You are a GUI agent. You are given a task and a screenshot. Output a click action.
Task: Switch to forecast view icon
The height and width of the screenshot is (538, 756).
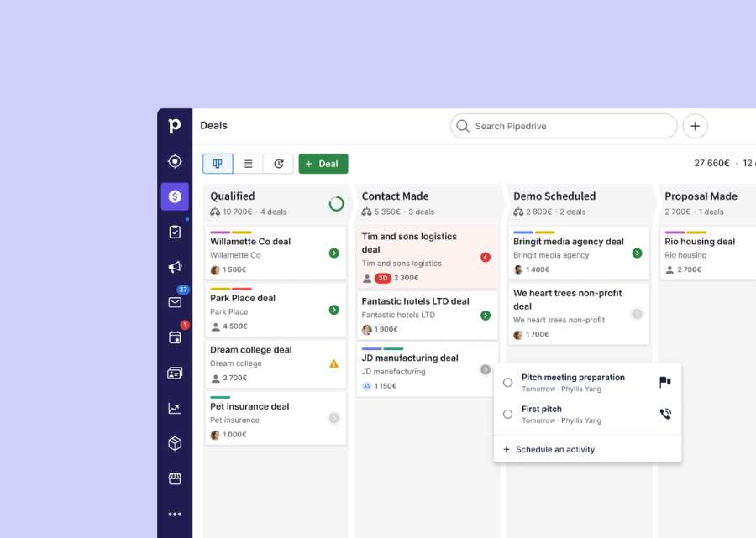pyautogui.click(x=278, y=164)
